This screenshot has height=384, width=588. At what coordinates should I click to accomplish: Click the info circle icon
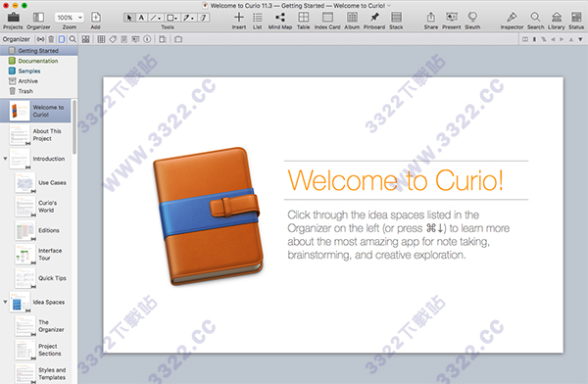147,39
